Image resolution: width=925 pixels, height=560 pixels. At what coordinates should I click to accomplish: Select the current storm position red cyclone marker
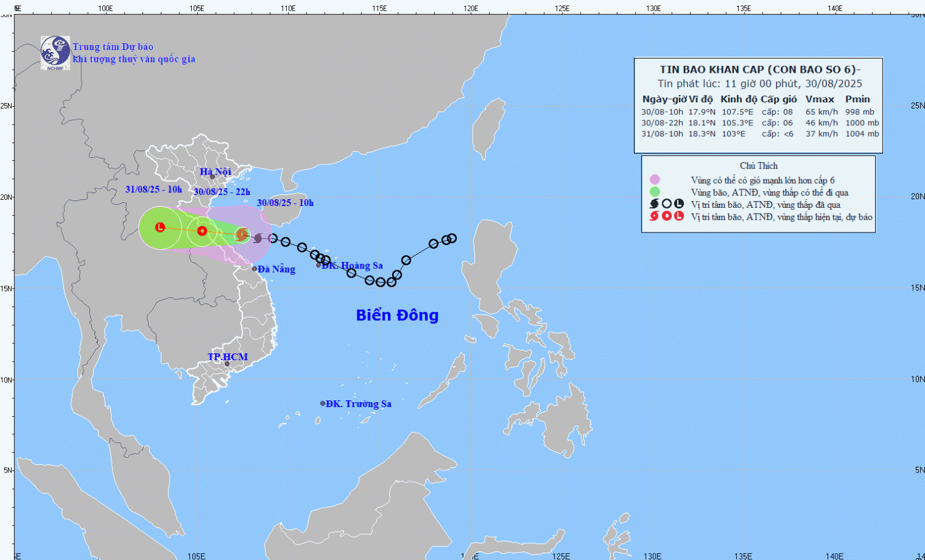tap(242, 234)
